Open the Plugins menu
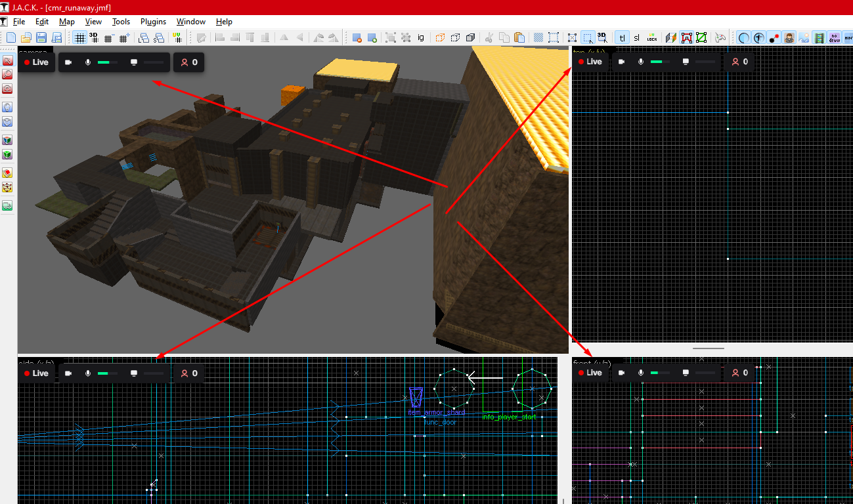Viewport: 853px width, 504px height. click(x=153, y=22)
